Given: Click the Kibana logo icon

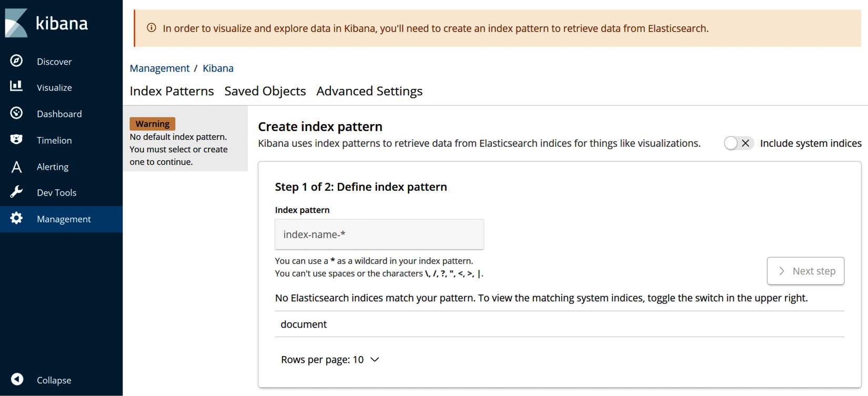Looking at the screenshot, I should 16,23.
